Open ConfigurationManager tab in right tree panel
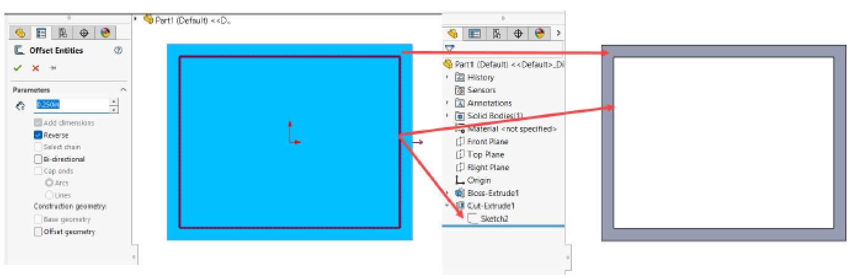 click(496, 33)
